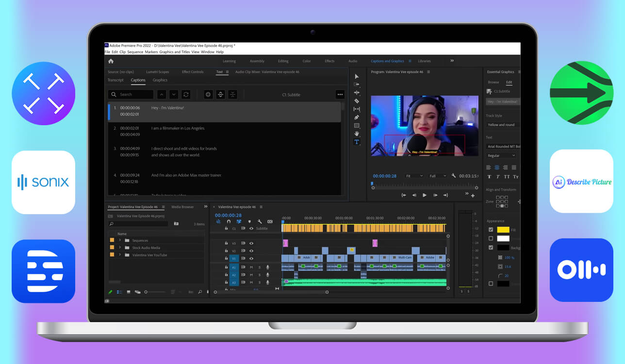Lock the V1 track
This screenshot has width=625, height=364.
pyautogui.click(x=226, y=259)
